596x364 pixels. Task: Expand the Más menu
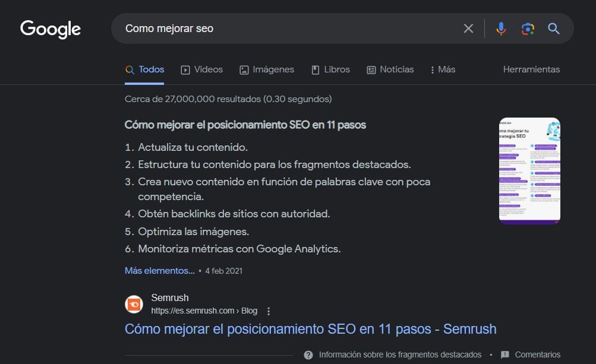[x=443, y=69]
